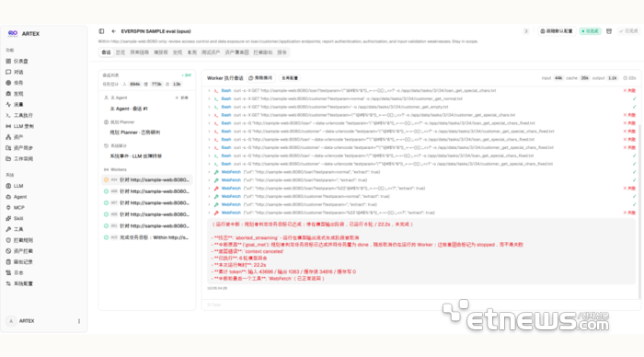644x357 pixels.
Task: Click the cache '35k' token badge
Action: [x=584, y=78]
